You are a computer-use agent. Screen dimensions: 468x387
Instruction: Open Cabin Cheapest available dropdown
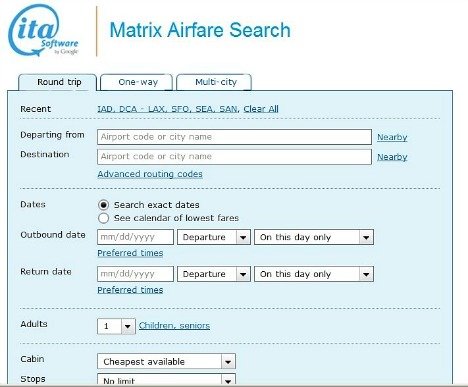[x=166, y=361]
